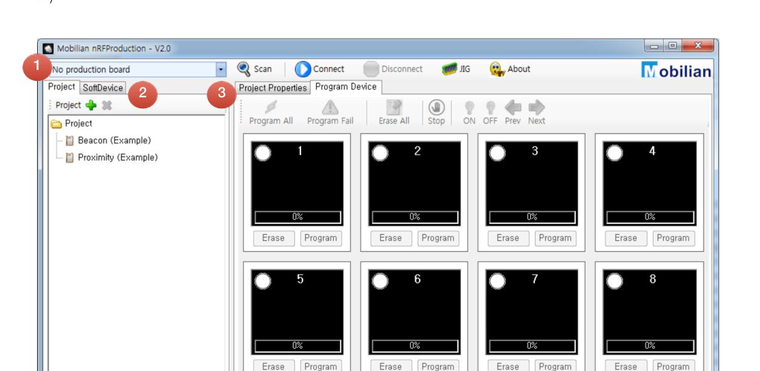The height and width of the screenshot is (371, 760).
Task: Select the Program Device tab
Action: point(346,87)
